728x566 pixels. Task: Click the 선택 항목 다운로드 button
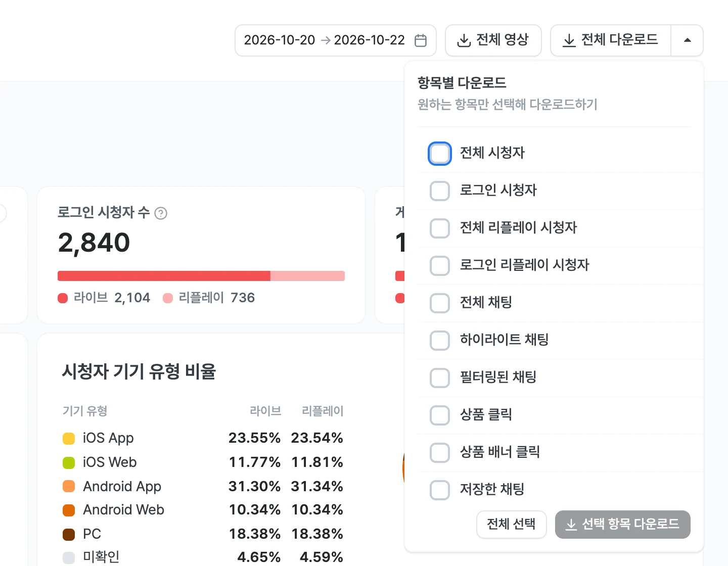pos(622,525)
